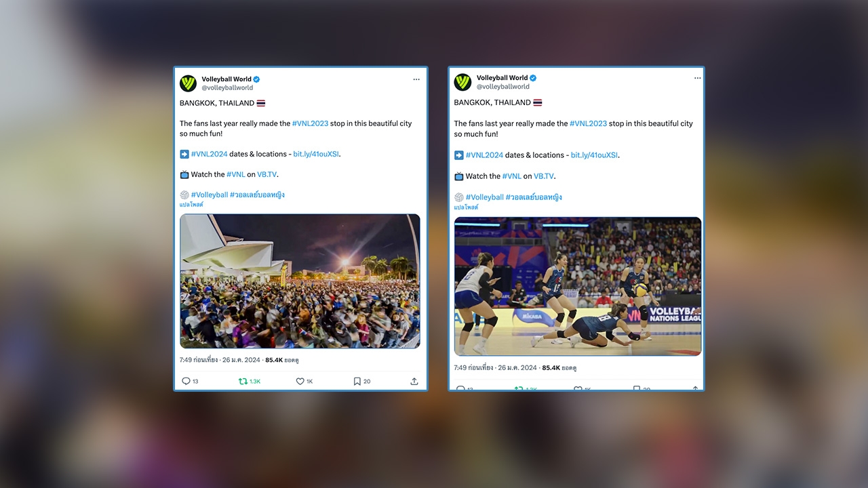The image size is (868, 488).
Task: Click @volleyballworld handle in right tweet
Action: [x=503, y=87]
